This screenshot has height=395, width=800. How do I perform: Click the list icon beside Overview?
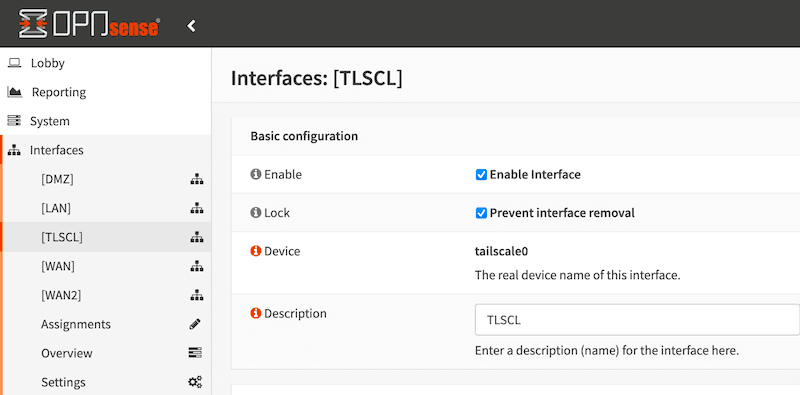[195, 353]
